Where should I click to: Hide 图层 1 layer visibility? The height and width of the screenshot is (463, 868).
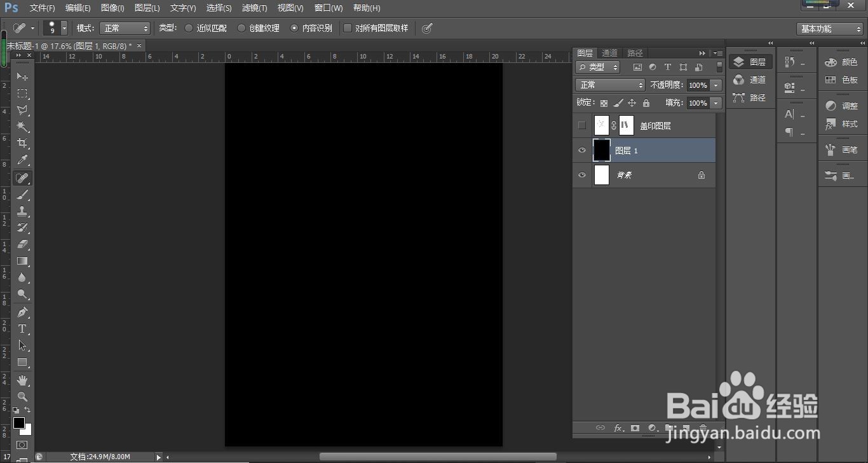pyautogui.click(x=581, y=150)
